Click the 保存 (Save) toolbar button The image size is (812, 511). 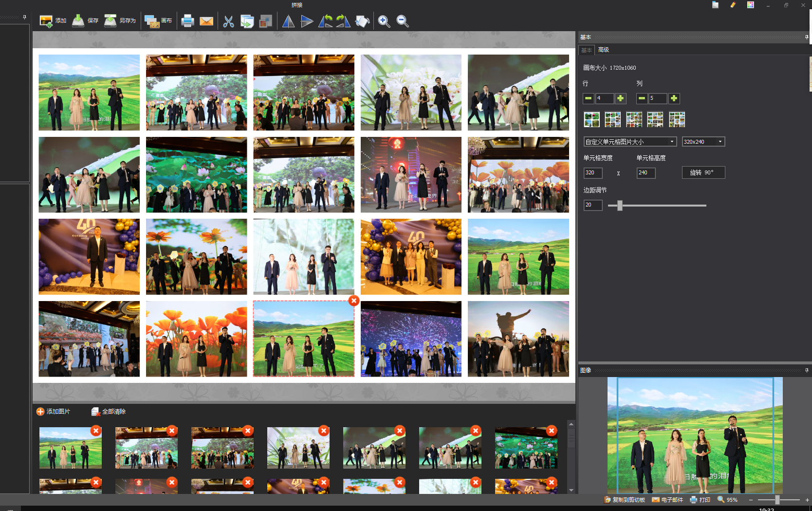[x=85, y=21]
